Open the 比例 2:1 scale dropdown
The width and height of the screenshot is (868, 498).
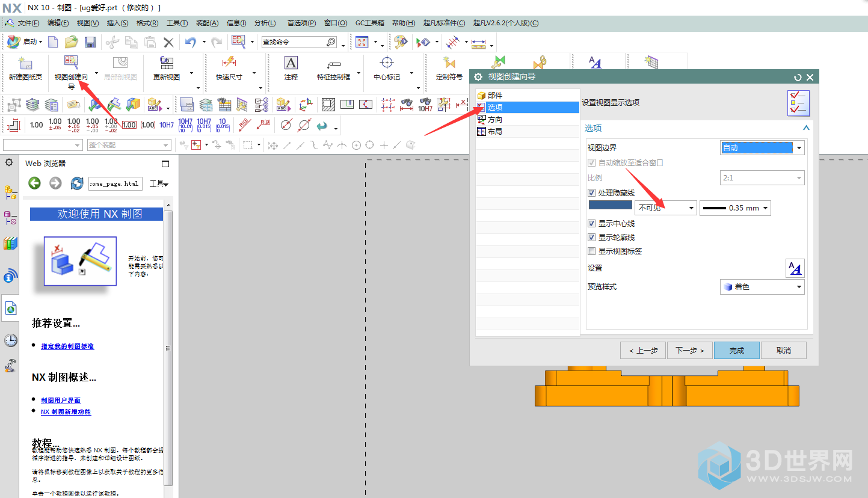point(762,178)
